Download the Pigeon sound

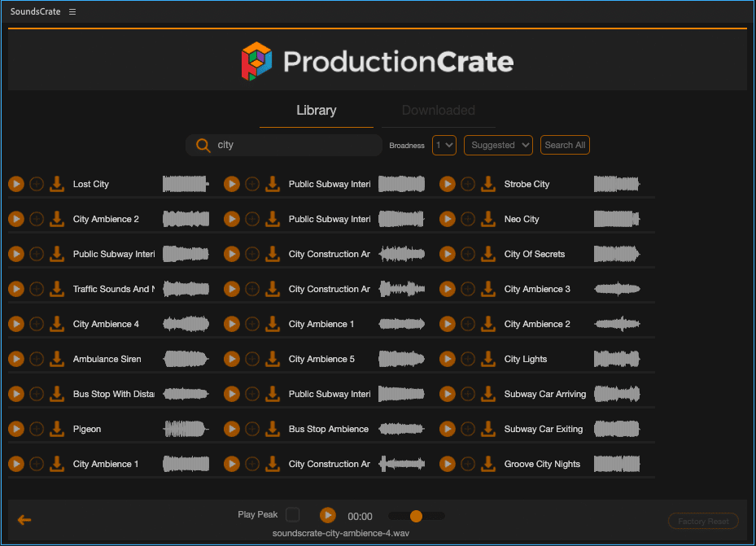pyautogui.click(x=57, y=429)
